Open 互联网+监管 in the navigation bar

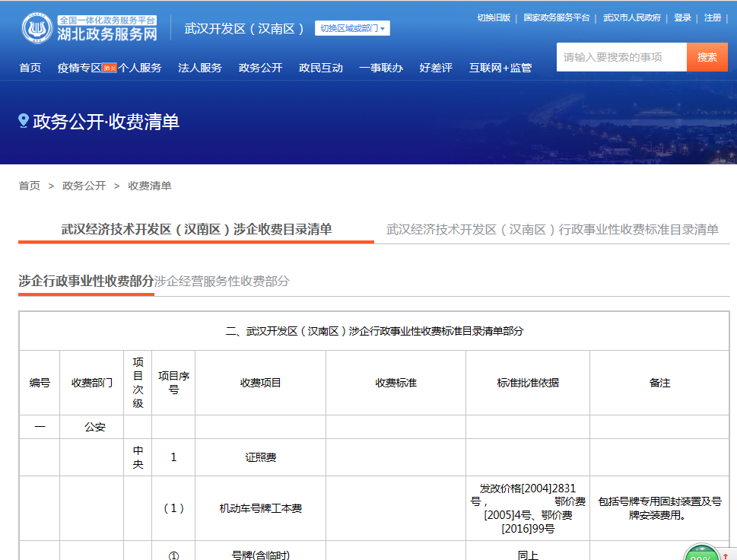(x=500, y=68)
